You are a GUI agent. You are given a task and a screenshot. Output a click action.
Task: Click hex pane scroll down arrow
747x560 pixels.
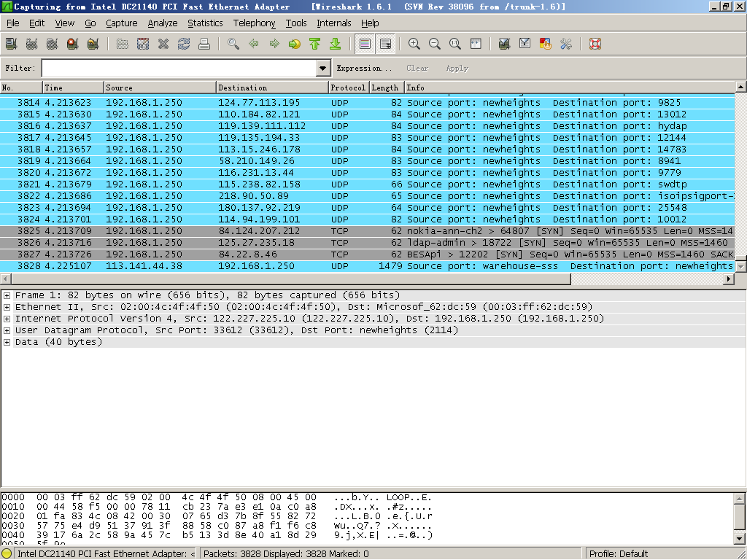point(740,539)
